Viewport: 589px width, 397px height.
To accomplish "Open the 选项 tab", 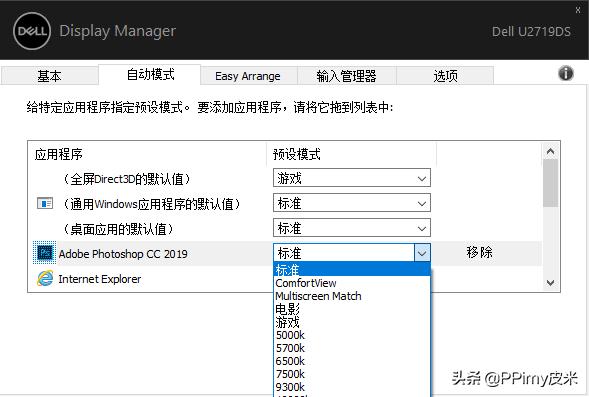I will [x=445, y=76].
